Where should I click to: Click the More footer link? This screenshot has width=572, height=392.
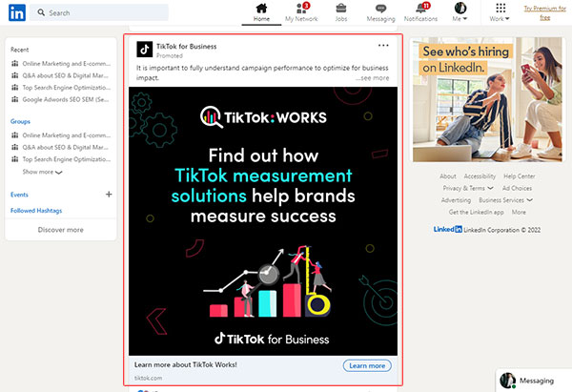pos(519,212)
